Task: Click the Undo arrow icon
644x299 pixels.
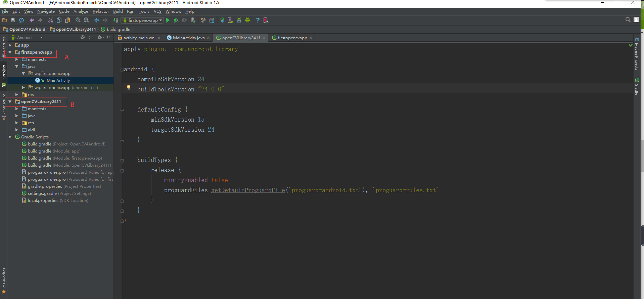Action: pyautogui.click(x=32, y=20)
